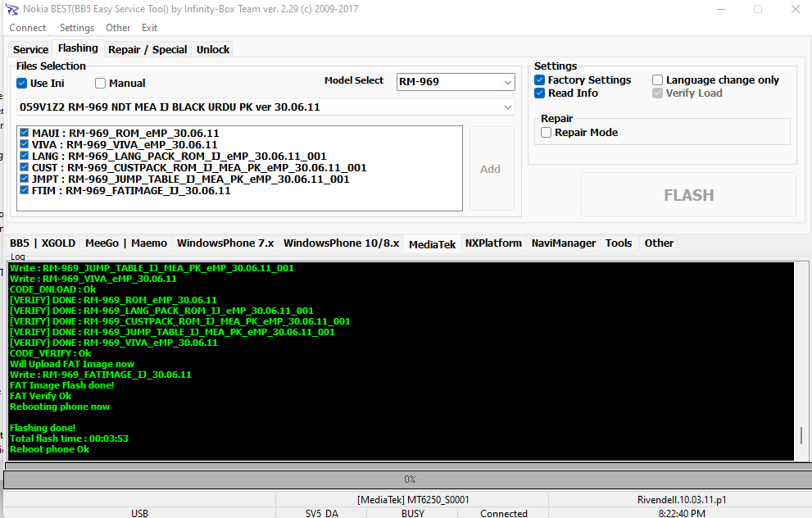Click the Exit menu item
Viewport: 812px width, 518px height.
tap(149, 28)
